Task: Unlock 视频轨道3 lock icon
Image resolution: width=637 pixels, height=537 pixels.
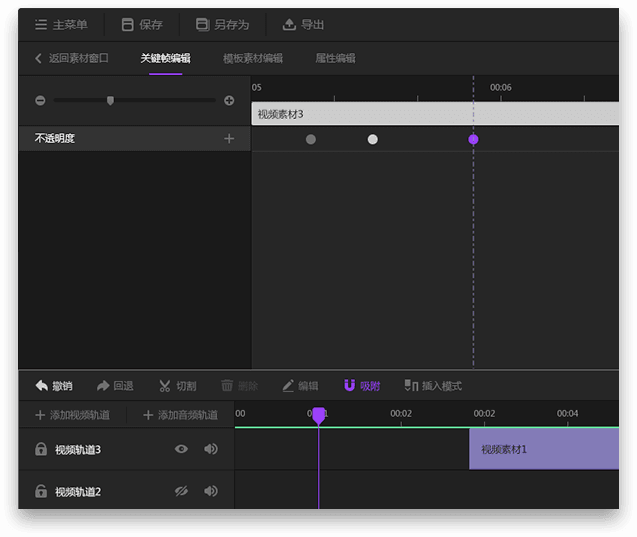Action: (41, 450)
